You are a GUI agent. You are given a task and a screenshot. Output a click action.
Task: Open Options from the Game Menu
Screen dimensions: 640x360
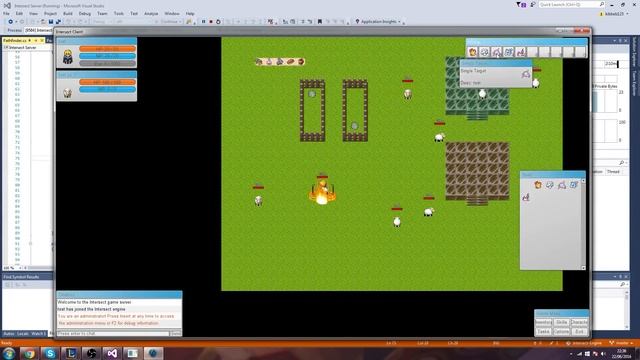[x=562, y=332]
